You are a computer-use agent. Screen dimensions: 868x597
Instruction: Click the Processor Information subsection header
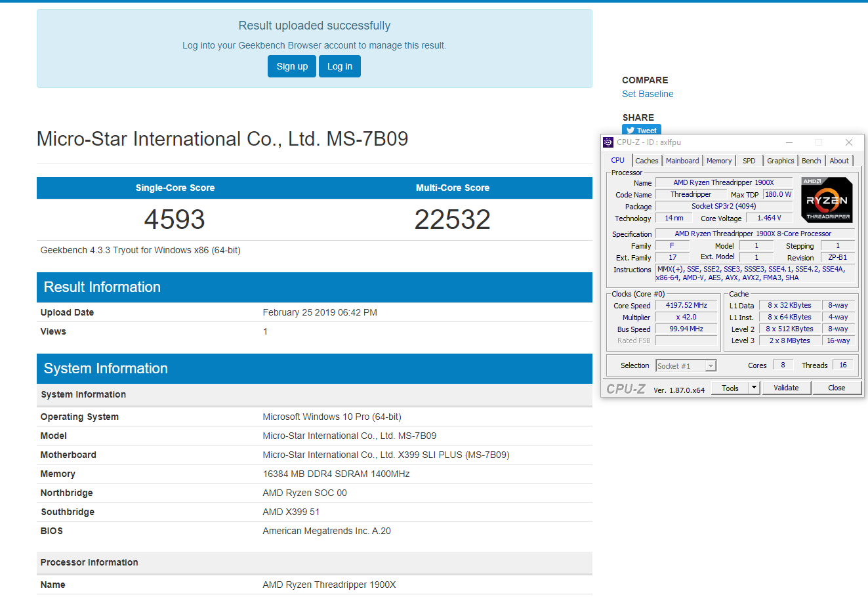[314, 562]
